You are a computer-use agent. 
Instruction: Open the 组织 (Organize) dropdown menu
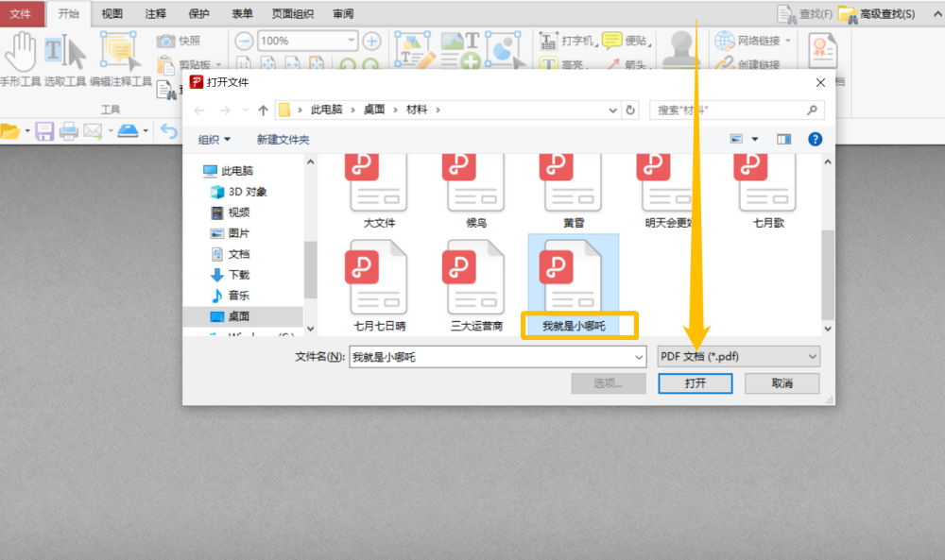click(x=214, y=140)
